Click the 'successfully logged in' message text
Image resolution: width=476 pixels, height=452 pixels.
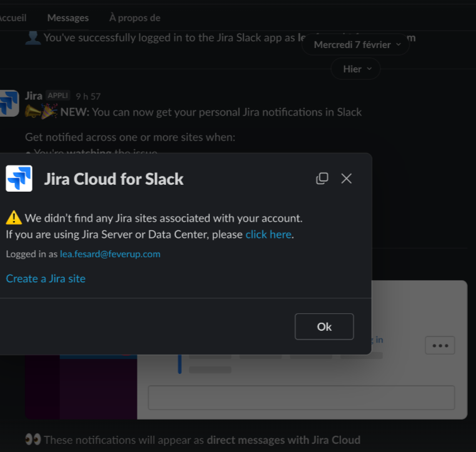coord(170,37)
